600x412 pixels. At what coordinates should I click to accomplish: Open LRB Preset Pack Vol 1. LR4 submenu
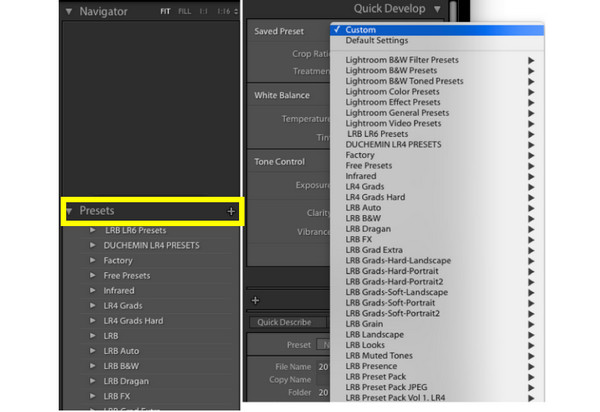[437, 397]
